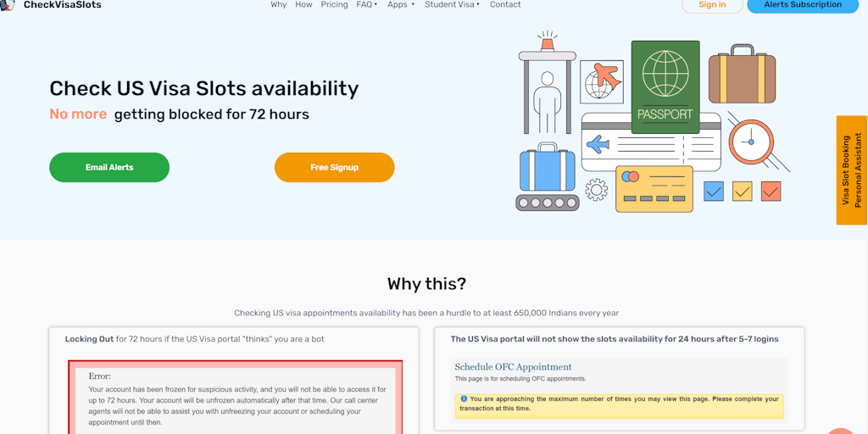Click the yellow checkmark box
The width and height of the screenshot is (868, 434).
[743, 191]
